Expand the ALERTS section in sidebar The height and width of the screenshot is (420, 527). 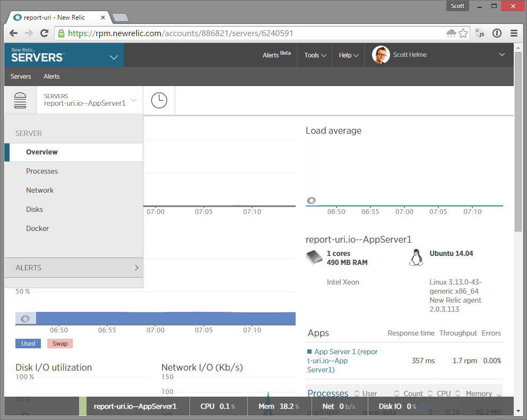pyautogui.click(x=73, y=268)
